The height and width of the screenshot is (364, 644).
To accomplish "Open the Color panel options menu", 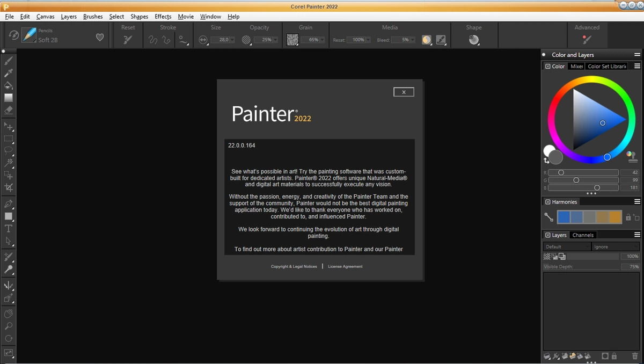I will (637, 67).
